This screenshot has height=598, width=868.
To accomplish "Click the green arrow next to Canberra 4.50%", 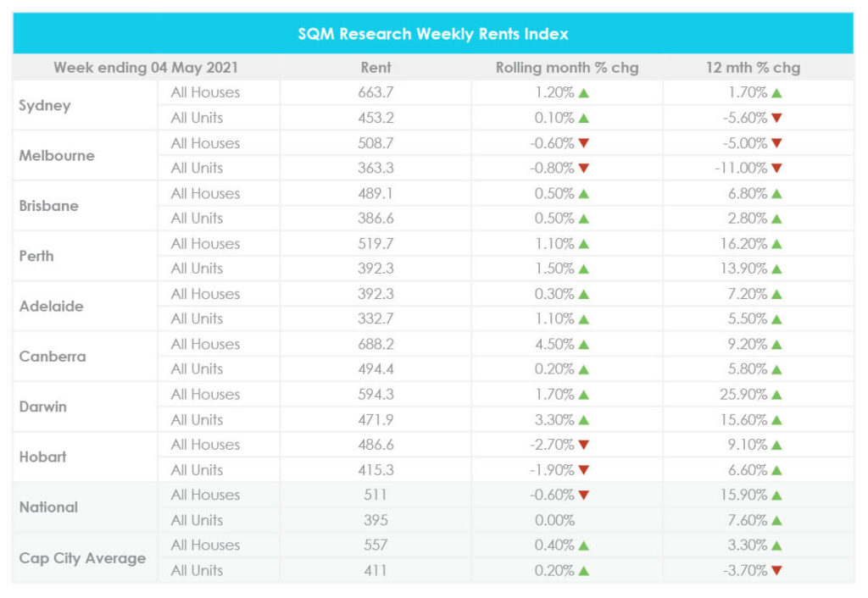I will coord(583,345).
